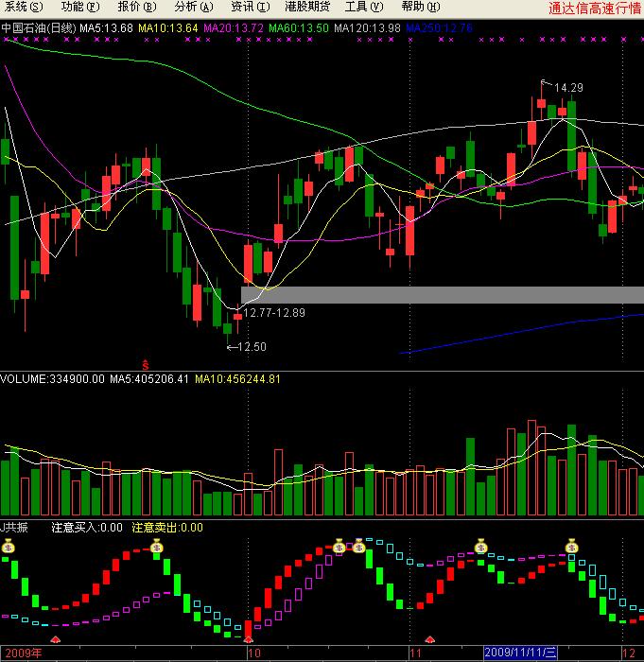The width and height of the screenshot is (644, 662).
Task: Click the 通达信高速行情 label
Action: 595,8
